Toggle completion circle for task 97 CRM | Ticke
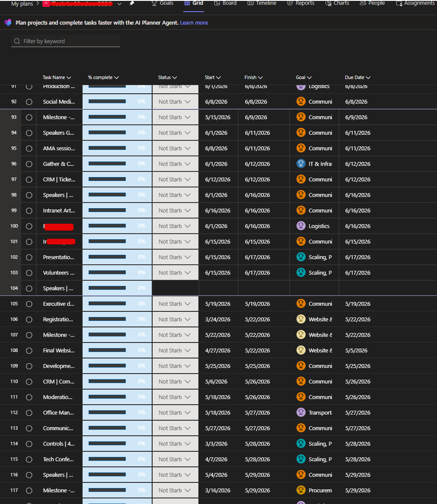This screenshot has height=504, width=437. (29, 180)
